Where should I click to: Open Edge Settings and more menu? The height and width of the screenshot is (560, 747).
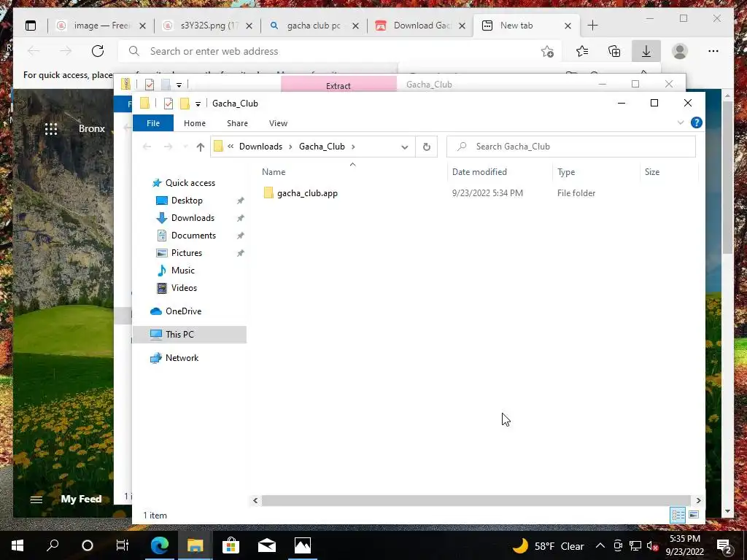click(713, 51)
